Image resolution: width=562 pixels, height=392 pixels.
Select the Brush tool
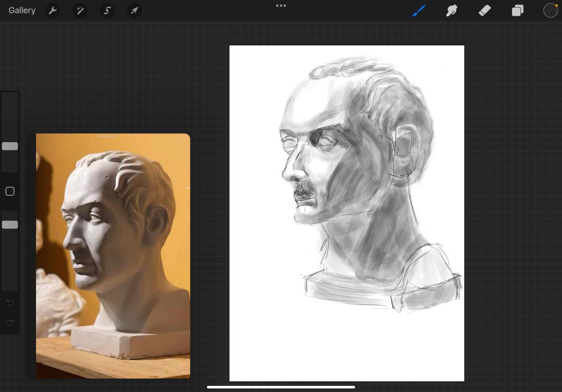click(x=419, y=11)
